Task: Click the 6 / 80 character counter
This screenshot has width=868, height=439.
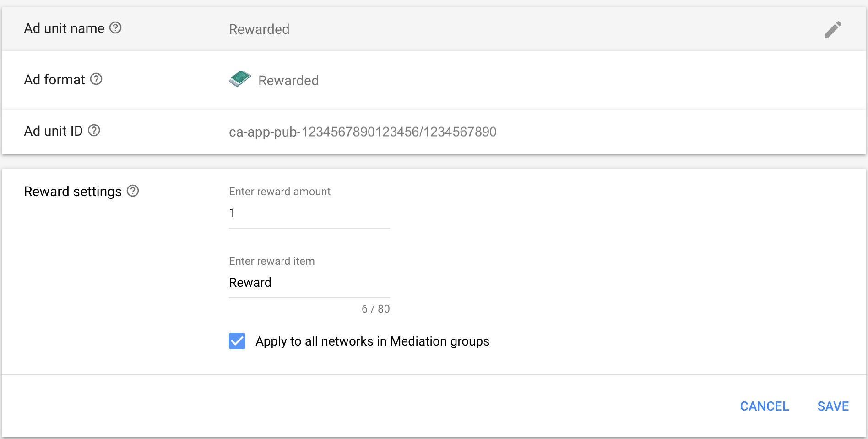Action: 375,309
